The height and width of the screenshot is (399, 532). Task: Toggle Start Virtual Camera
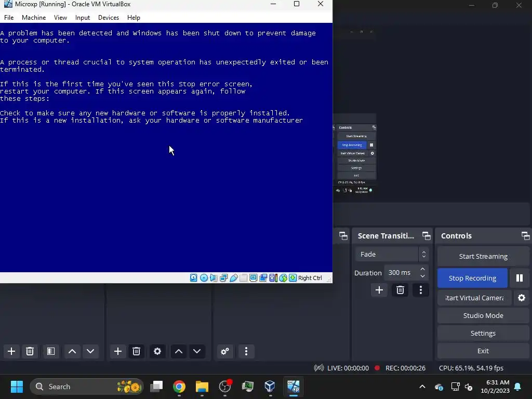tap(474, 298)
